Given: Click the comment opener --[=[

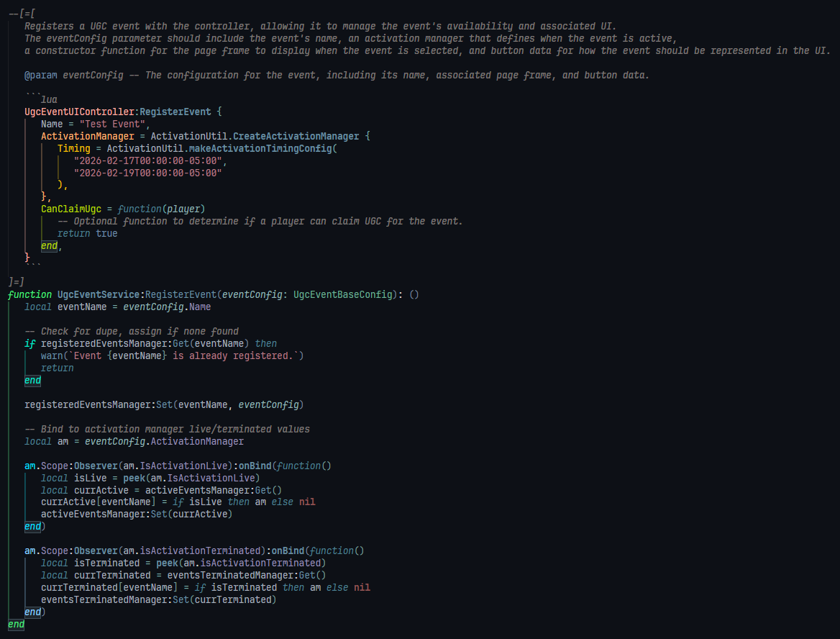Looking at the screenshot, I should (x=22, y=14).
